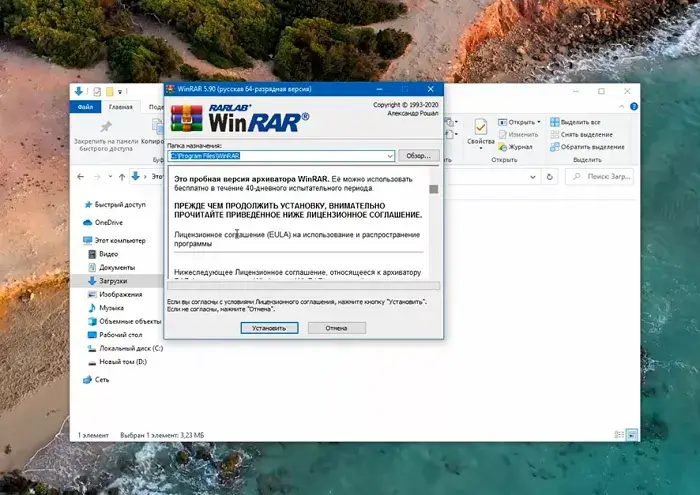Open the Файл tab
This screenshot has width=700, height=495.
85,107
